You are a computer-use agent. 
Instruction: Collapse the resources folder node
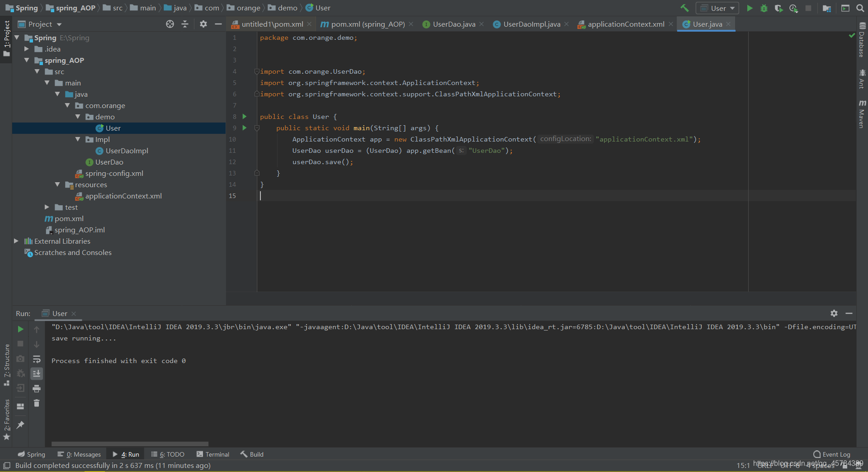point(57,184)
